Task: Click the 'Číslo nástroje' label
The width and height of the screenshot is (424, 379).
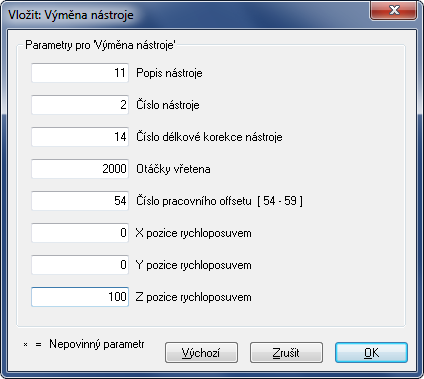Action: click(168, 105)
